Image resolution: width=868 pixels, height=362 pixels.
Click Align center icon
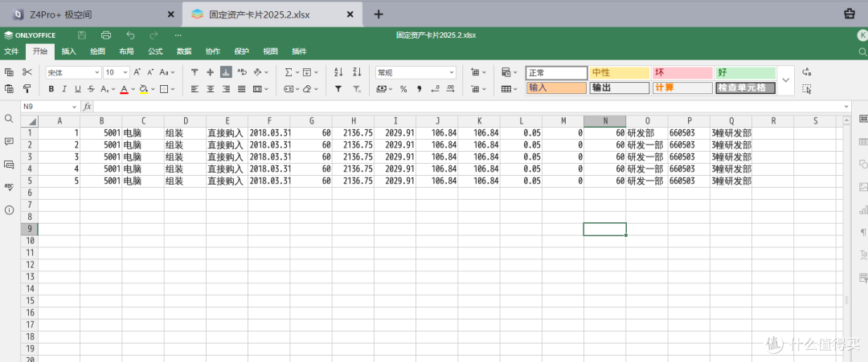(x=211, y=88)
